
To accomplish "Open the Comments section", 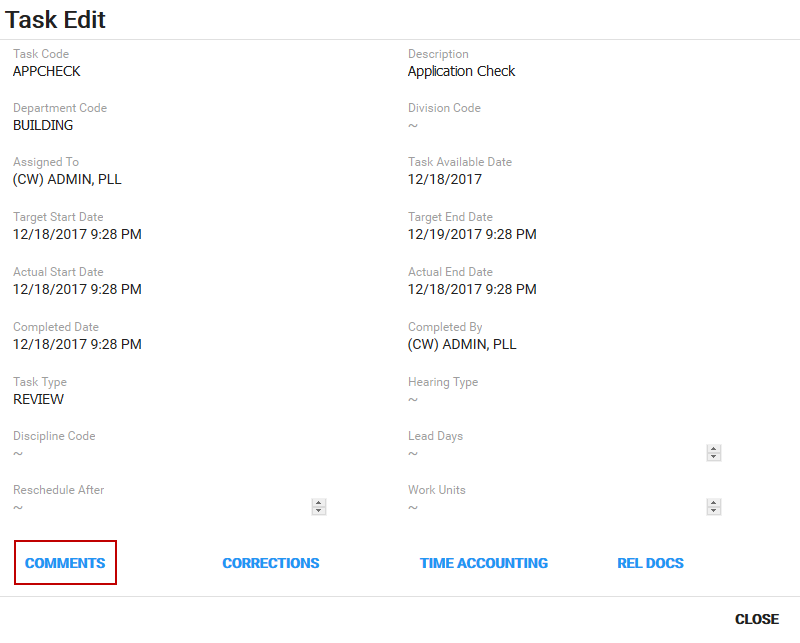I will click(65, 563).
